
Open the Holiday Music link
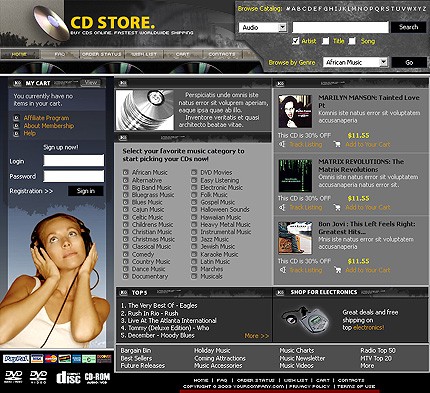pyautogui.click(x=212, y=351)
